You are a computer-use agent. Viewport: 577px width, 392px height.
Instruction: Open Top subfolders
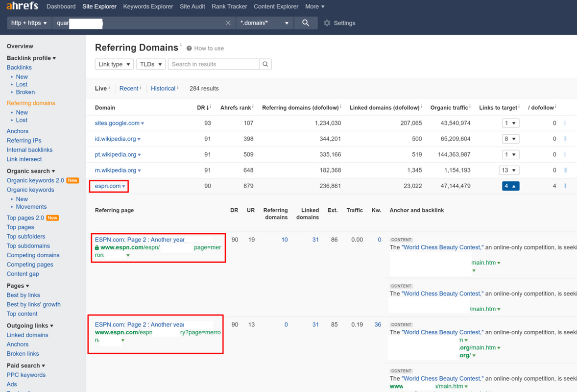(26, 236)
